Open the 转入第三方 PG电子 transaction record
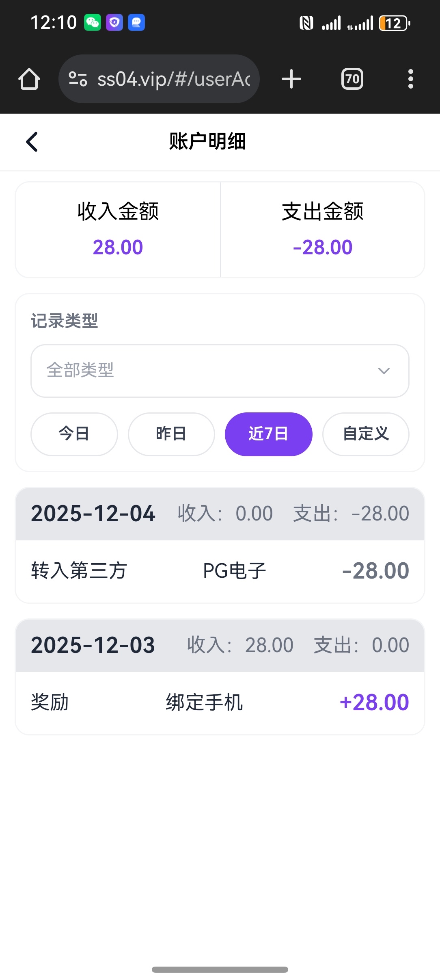The width and height of the screenshot is (440, 980). click(x=220, y=571)
